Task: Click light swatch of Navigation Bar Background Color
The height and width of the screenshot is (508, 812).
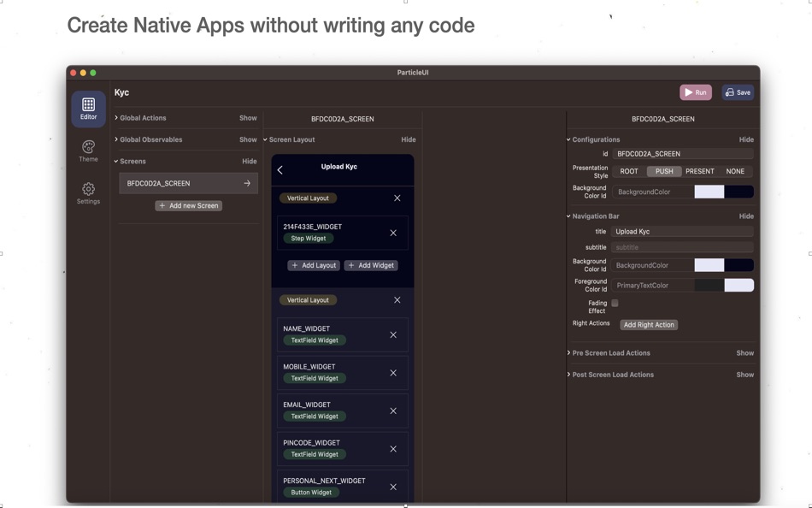Action: point(709,265)
